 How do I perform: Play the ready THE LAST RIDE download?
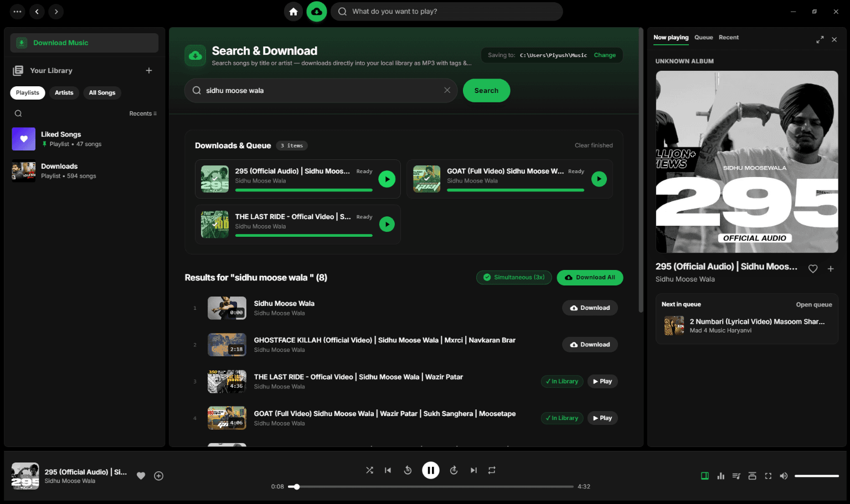(x=387, y=224)
